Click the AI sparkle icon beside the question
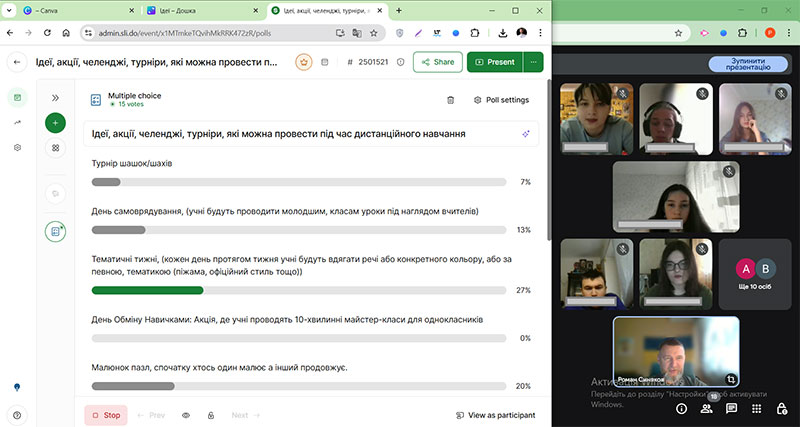The width and height of the screenshot is (800, 427). click(524, 134)
